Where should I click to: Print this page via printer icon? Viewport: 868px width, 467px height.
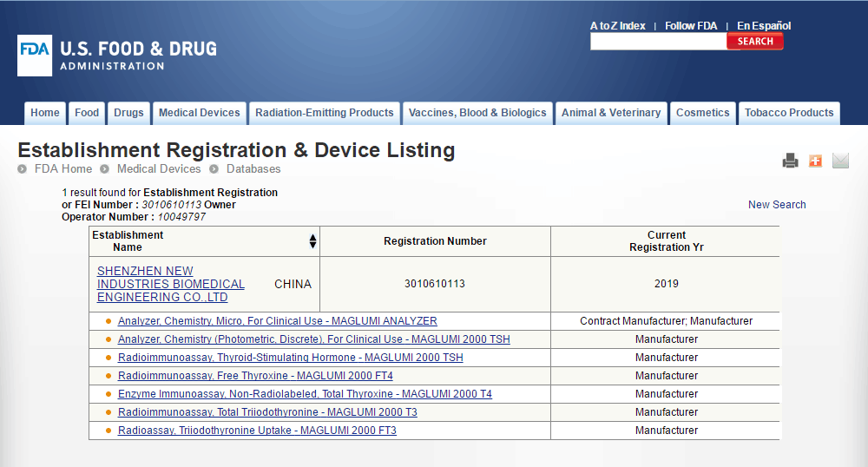click(791, 161)
